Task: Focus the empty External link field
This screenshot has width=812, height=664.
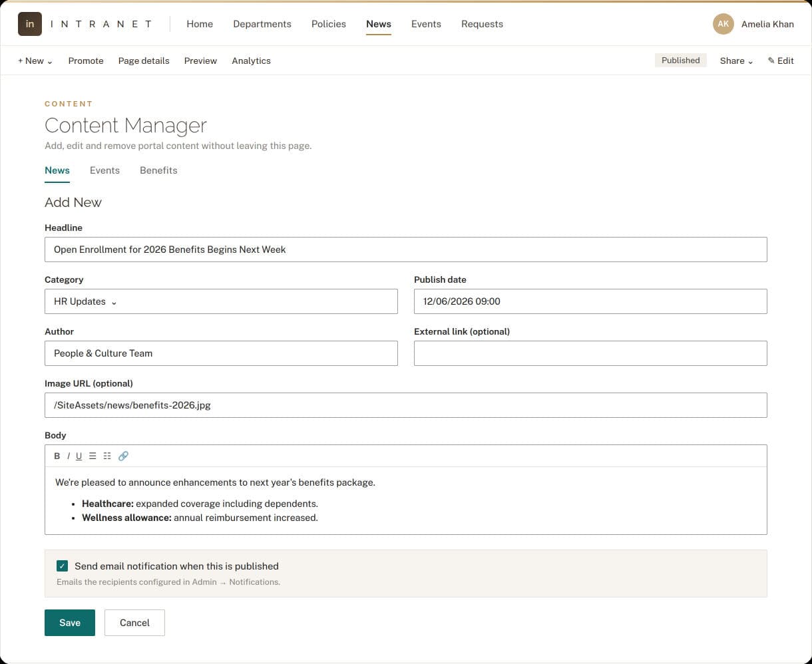Action: pyautogui.click(x=590, y=353)
